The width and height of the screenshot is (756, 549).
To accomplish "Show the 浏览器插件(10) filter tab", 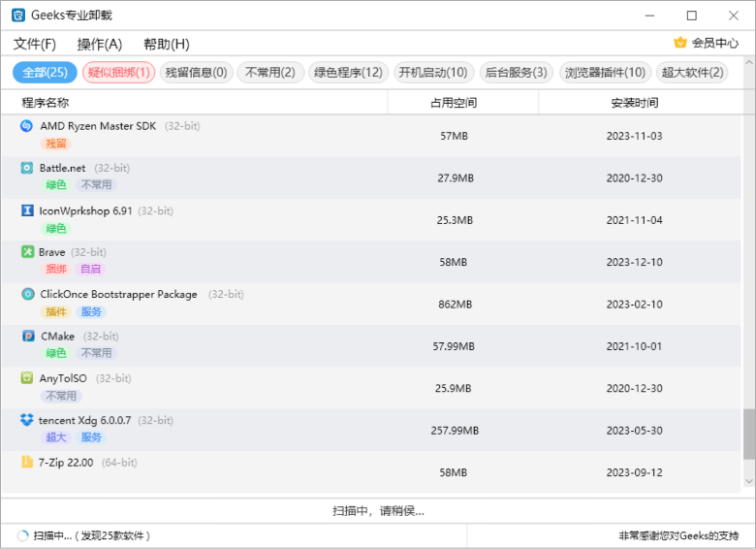I will coord(605,73).
